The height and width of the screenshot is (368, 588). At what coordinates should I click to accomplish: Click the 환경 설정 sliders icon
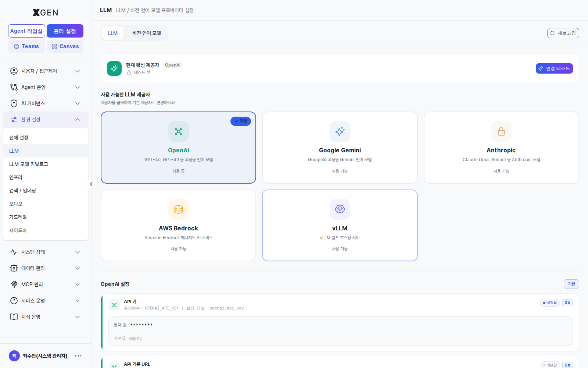(14, 120)
